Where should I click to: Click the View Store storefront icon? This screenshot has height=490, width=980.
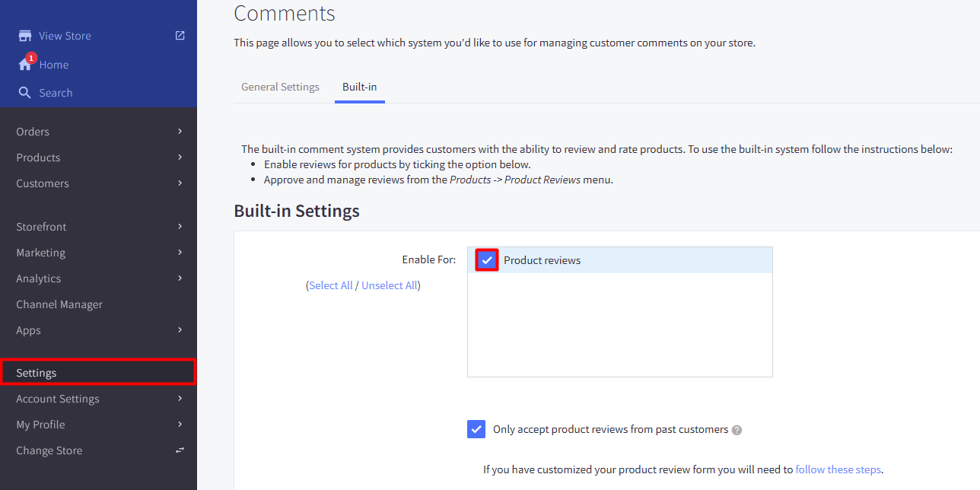25,36
